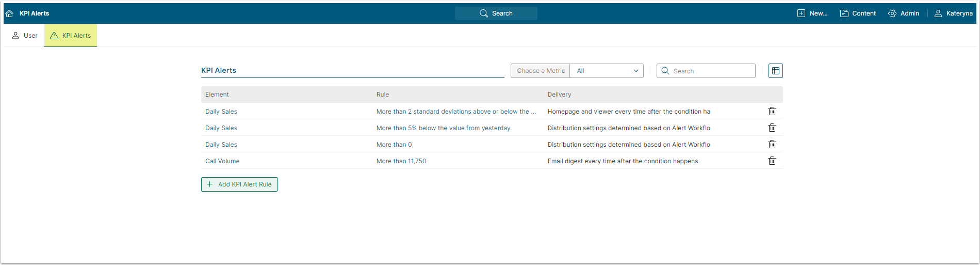Delete the 5% below yesterday alert rule
This screenshot has height=265, width=980.
tap(772, 128)
